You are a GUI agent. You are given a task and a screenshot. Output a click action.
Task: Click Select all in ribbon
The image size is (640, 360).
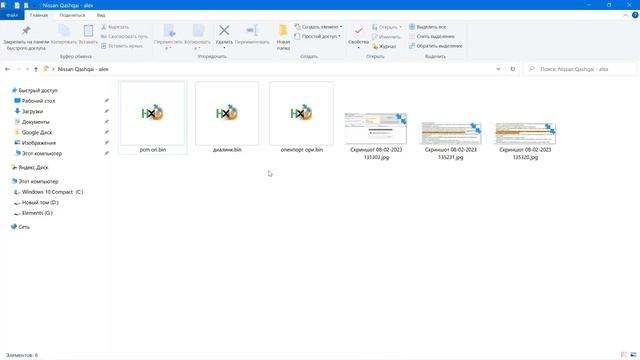[x=427, y=27]
